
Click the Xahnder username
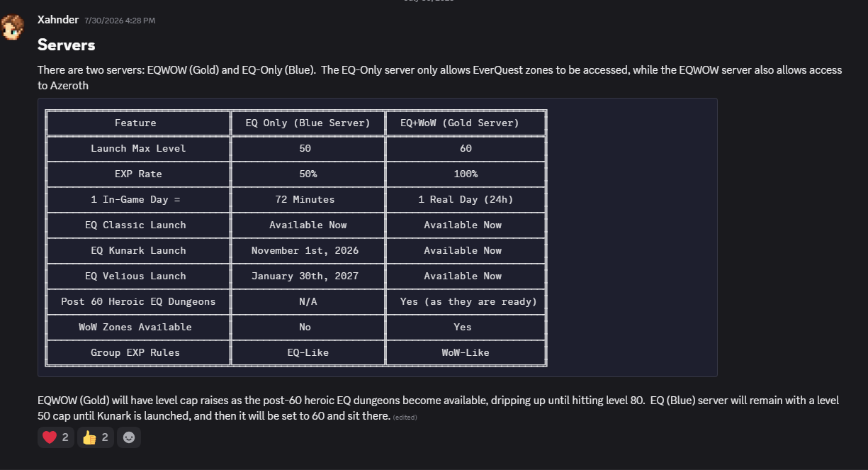point(58,20)
